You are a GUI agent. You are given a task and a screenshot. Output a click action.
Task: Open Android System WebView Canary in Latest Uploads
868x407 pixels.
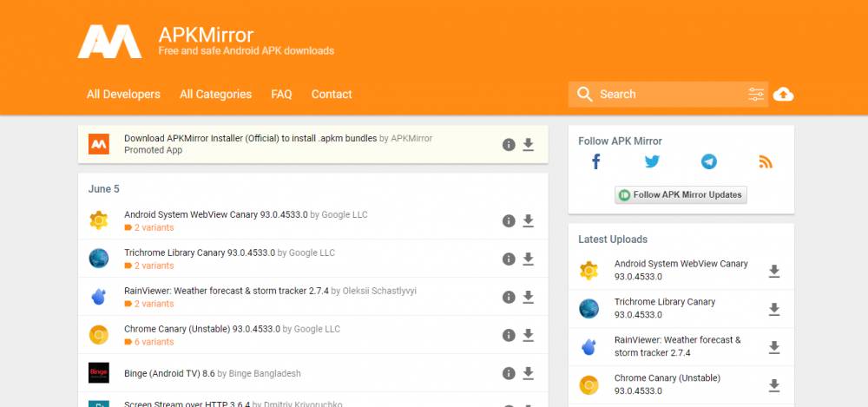[x=681, y=270]
